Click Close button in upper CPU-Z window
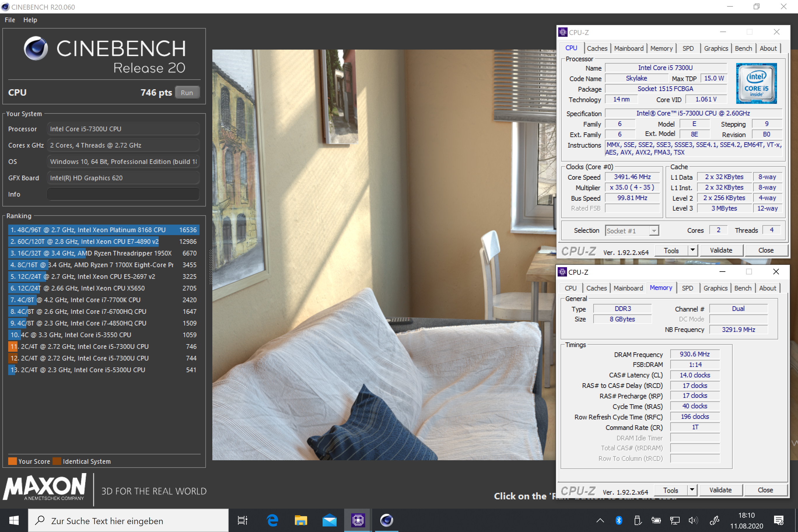This screenshot has height=532, width=798. pos(766,251)
